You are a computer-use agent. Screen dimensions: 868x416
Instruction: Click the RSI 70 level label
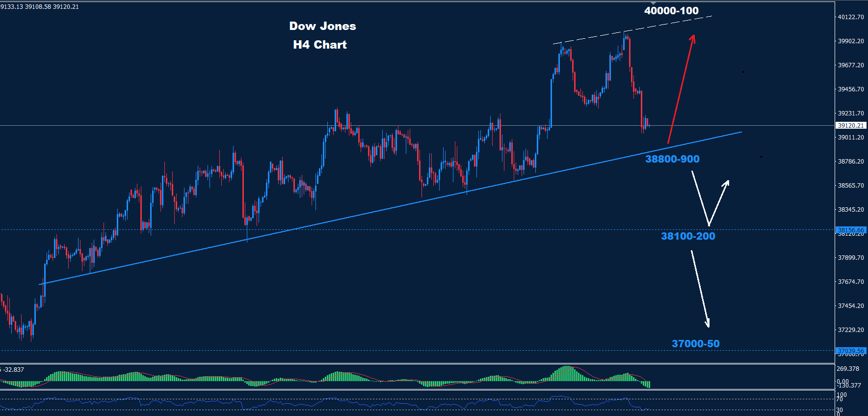840,399
